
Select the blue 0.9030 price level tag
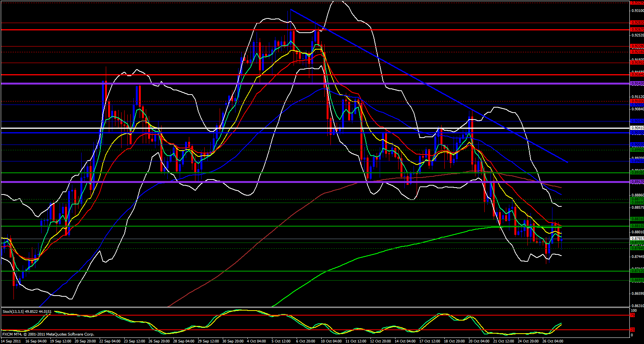point(637,133)
